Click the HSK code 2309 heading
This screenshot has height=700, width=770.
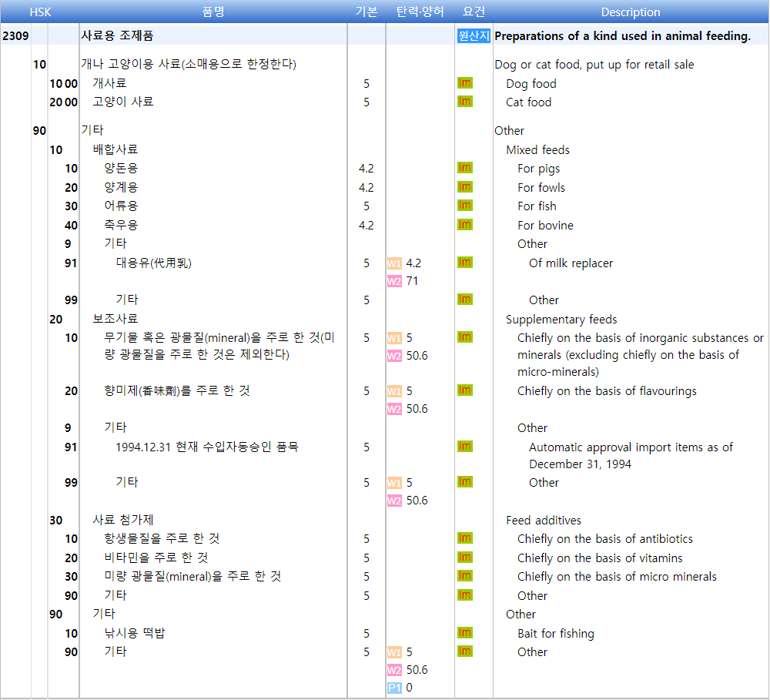(x=15, y=35)
